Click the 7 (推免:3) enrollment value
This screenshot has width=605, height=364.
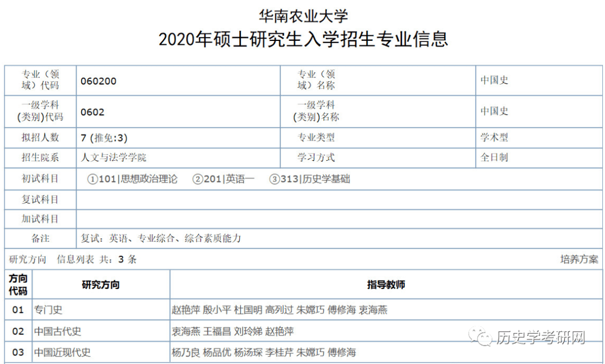point(104,138)
